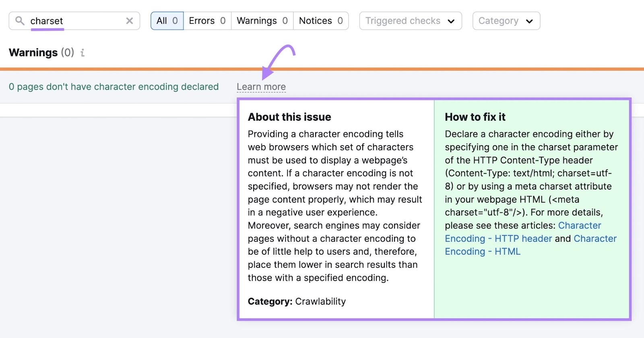Click the Learn more link
The image size is (644, 338).
pyautogui.click(x=261, y=87)
